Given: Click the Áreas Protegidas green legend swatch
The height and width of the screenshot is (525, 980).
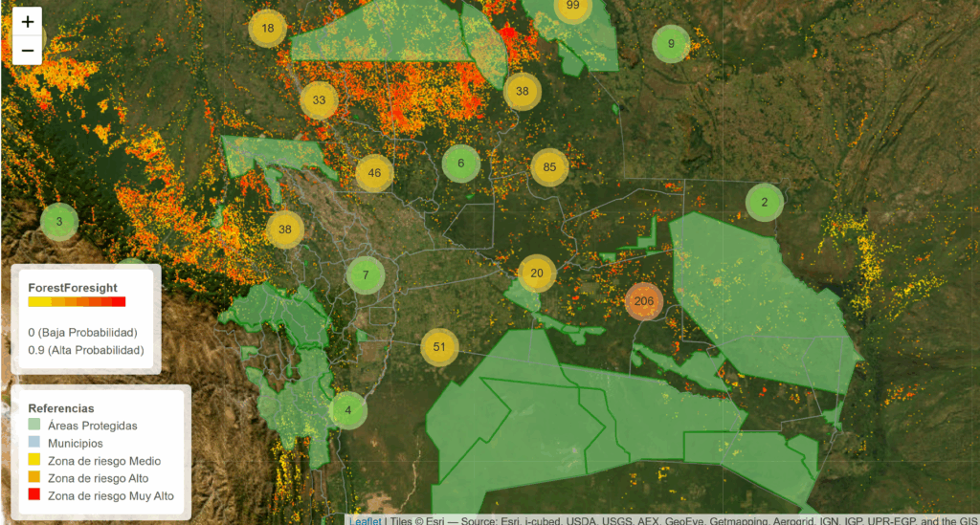Looking at the screenshot, I should tap(34, 426).
